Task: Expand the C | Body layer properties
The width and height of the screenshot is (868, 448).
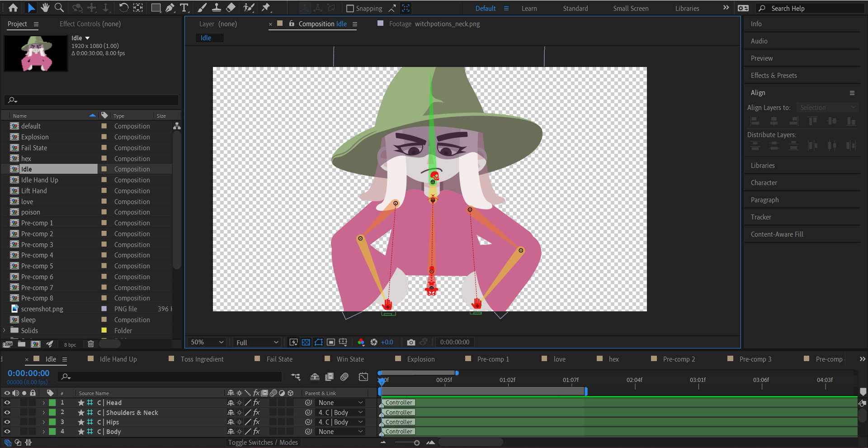Action: pyautogui.click(x=44, y=432)
